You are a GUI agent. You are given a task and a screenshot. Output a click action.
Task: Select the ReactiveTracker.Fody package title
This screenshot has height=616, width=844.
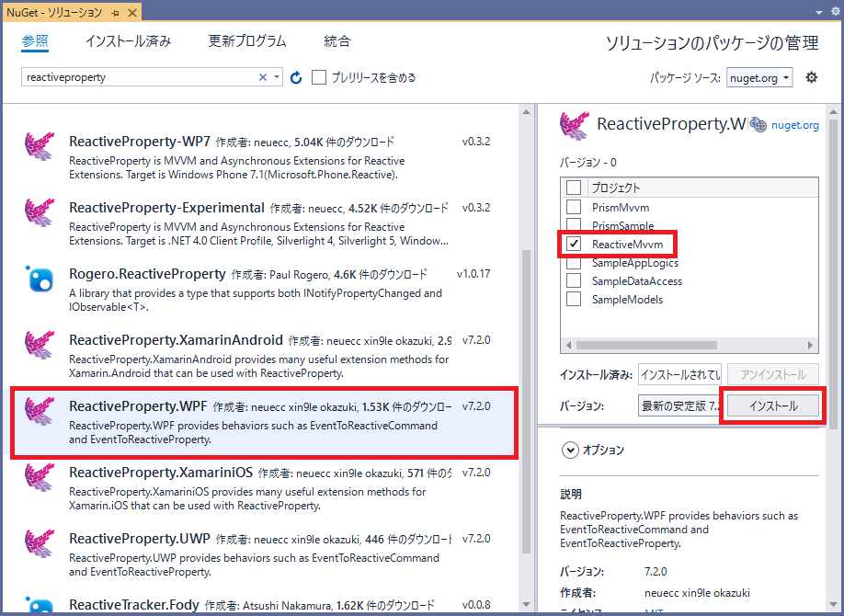pyautogui.click(x=134, y=605)
